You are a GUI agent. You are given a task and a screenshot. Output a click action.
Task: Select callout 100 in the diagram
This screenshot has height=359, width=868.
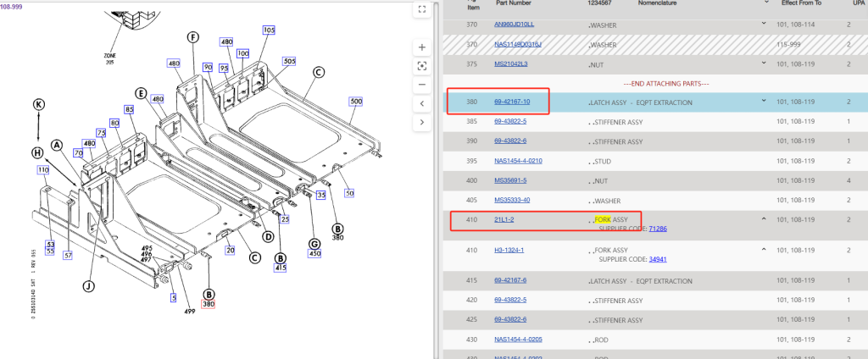point(243,53)
